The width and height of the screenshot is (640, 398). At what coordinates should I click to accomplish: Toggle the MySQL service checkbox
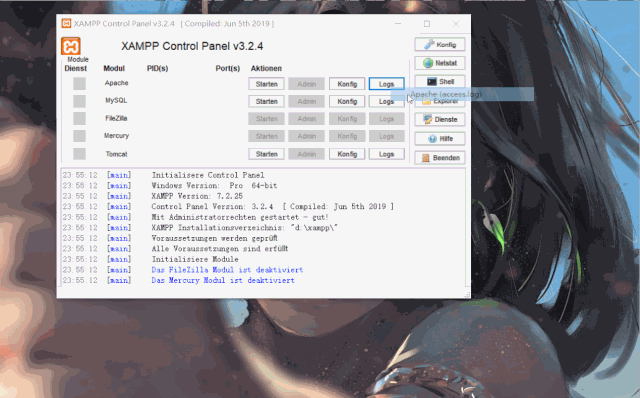click(79, 101)
